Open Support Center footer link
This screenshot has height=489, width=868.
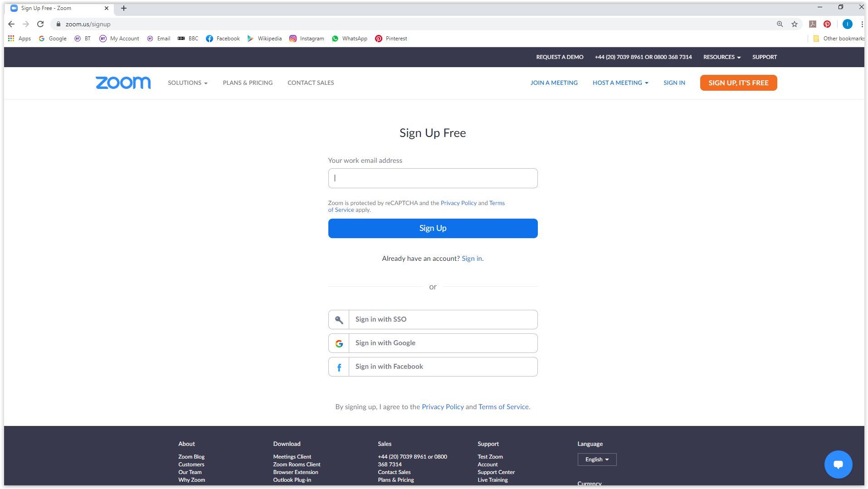click(496, 472)
